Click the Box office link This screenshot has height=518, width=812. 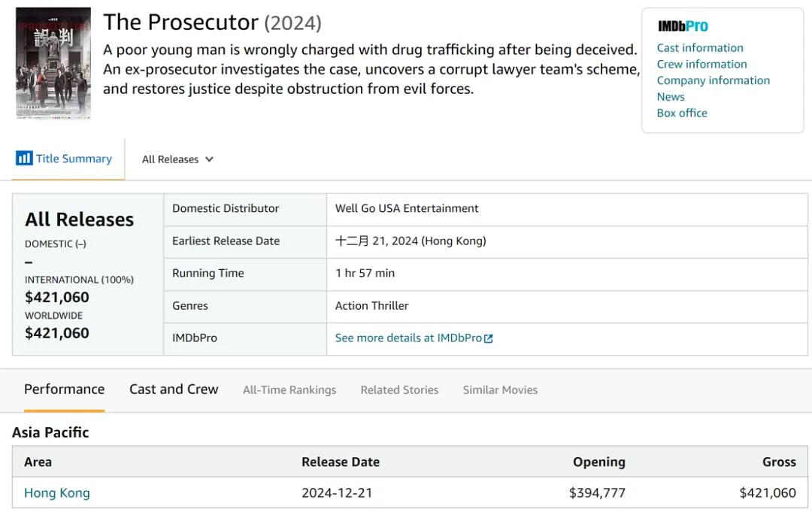point(682,114)
